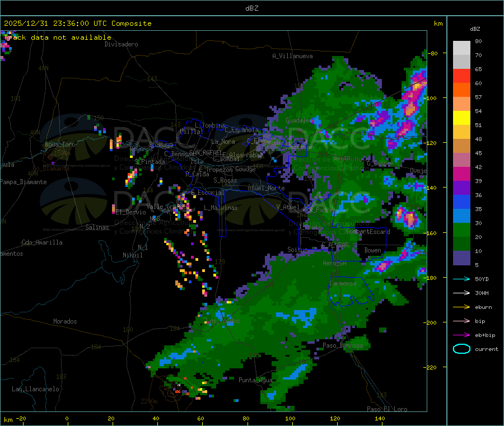Viewport: 504px width, 426px height.
Task: Click the '50YD' legend label
Action: (x=482, y=279)
